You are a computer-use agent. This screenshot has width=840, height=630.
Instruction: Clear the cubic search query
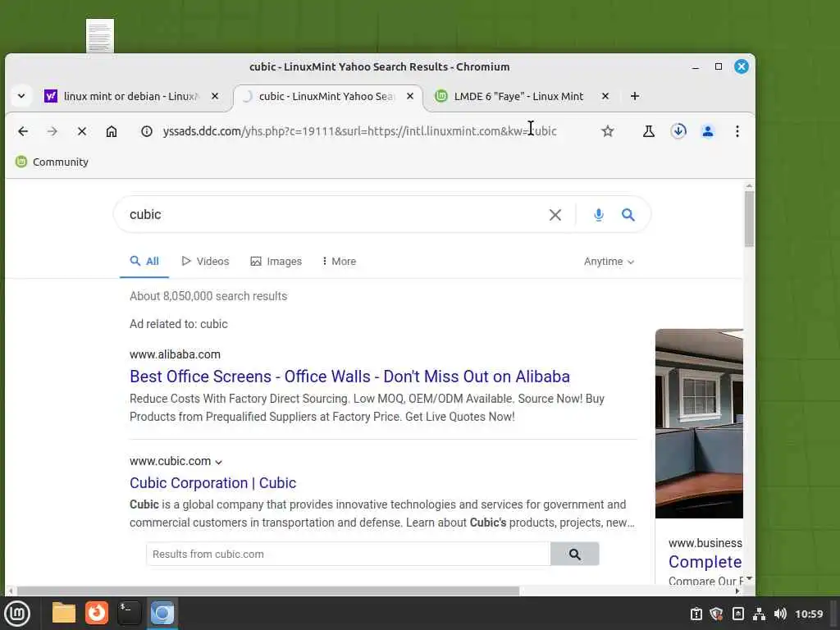tap(555, 215)
